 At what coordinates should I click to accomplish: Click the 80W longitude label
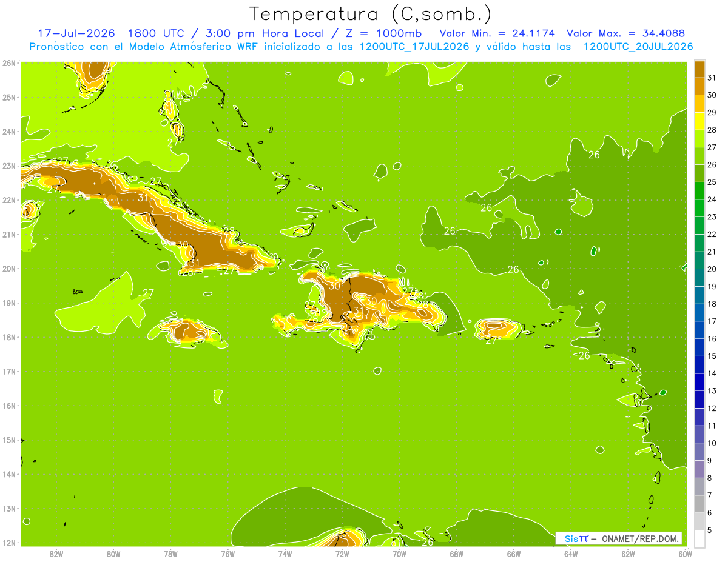[113, 554]
